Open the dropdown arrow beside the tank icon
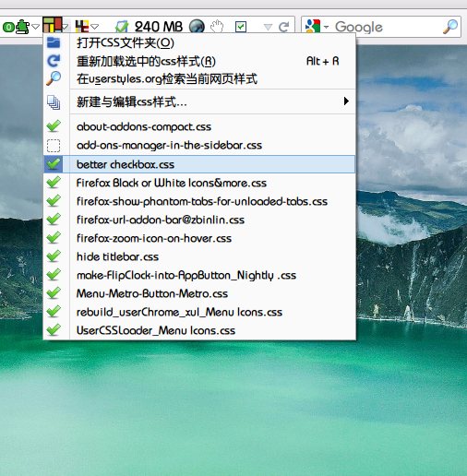This screenshot has height=476, width=467. pyautogui.click(x=36, y=27)
